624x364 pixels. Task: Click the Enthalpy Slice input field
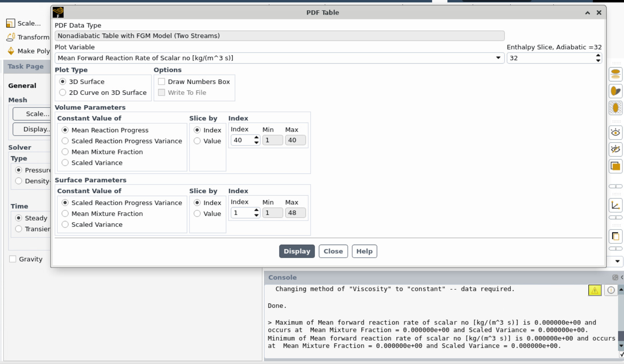point(551,58)
